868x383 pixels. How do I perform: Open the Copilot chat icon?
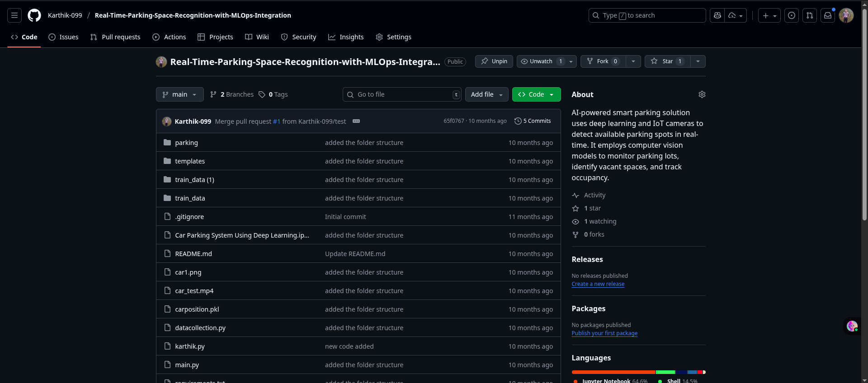[x=717, y=15]
